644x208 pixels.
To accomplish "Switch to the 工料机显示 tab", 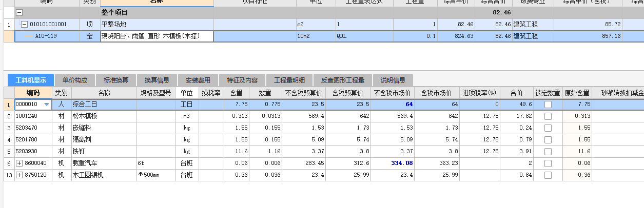I will click(x=31, y=80).
